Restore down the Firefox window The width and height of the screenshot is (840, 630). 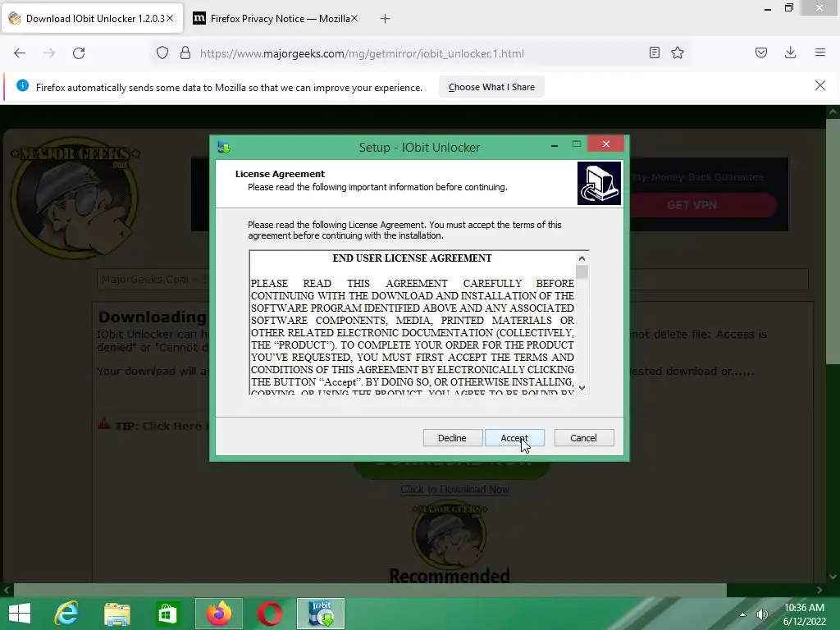(789, 8)
